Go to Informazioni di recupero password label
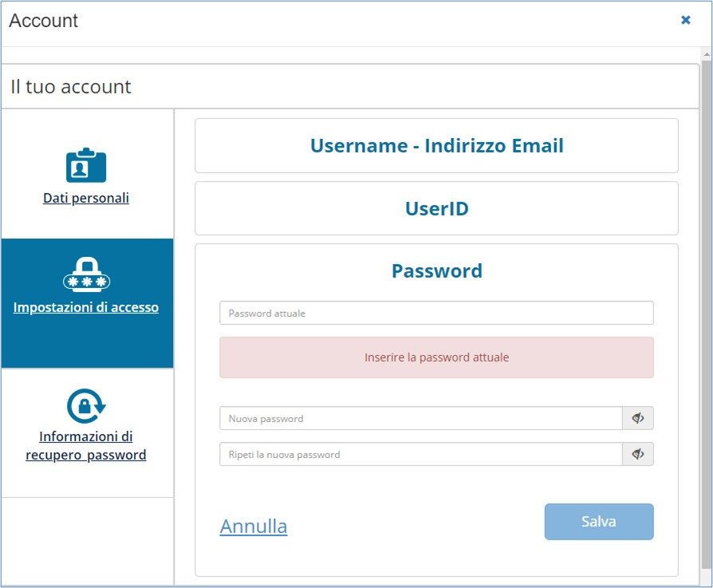Screen dimensions: 713x588 point(86,446)
